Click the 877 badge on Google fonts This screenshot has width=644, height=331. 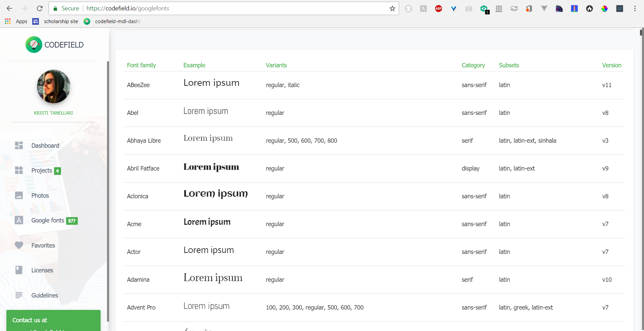tap(72, 221)
